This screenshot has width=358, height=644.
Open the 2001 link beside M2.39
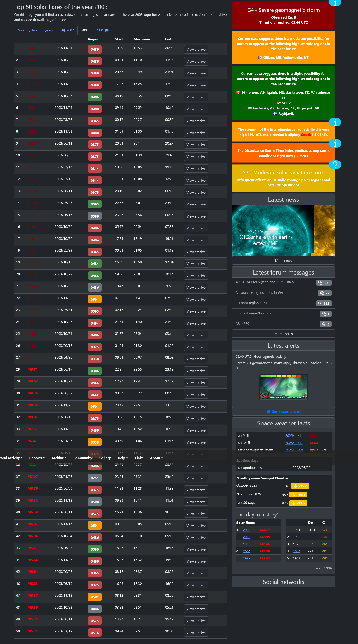tap(247, 551)
